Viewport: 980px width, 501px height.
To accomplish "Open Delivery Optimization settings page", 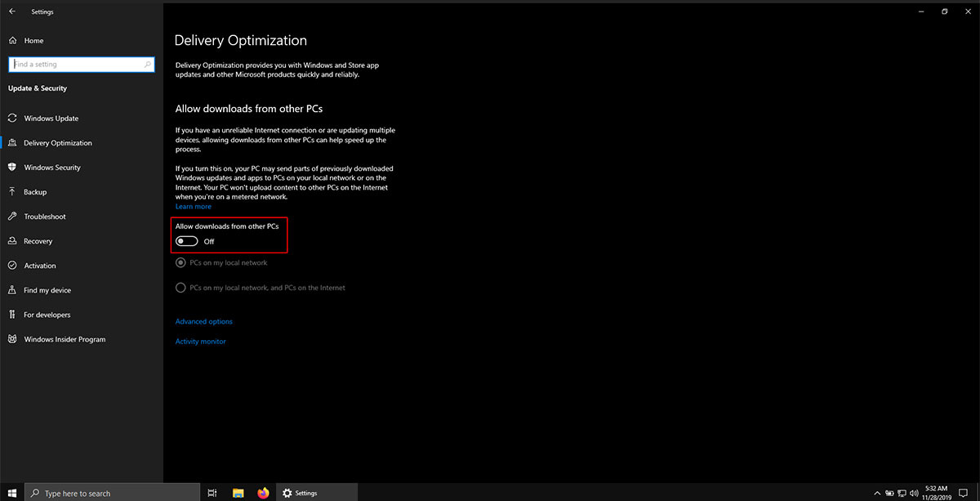I will 57,143.
